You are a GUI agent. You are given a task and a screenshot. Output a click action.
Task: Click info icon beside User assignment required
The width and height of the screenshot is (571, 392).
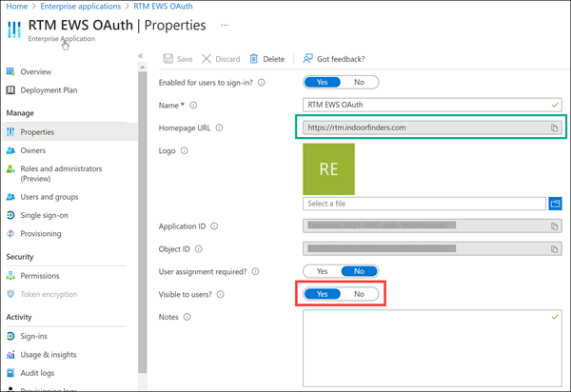[x=256, y=271]
